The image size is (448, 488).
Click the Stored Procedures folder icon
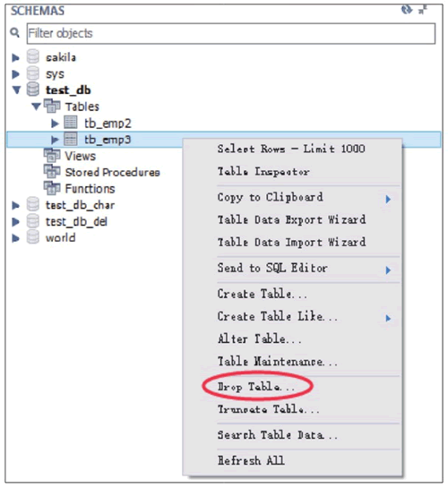[52, 172]
